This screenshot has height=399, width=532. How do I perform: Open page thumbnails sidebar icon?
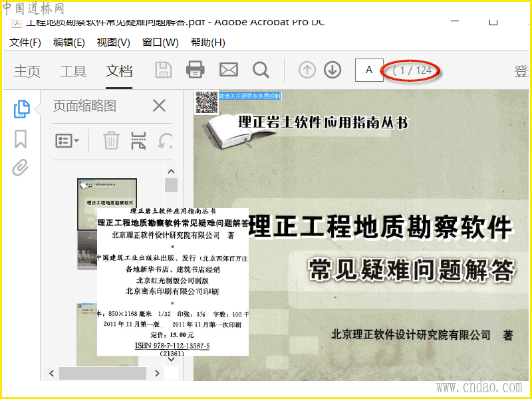(22, 109)
